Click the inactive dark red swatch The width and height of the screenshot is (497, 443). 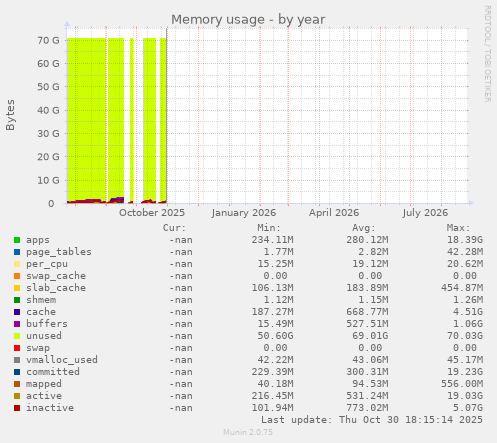[17, 408]
